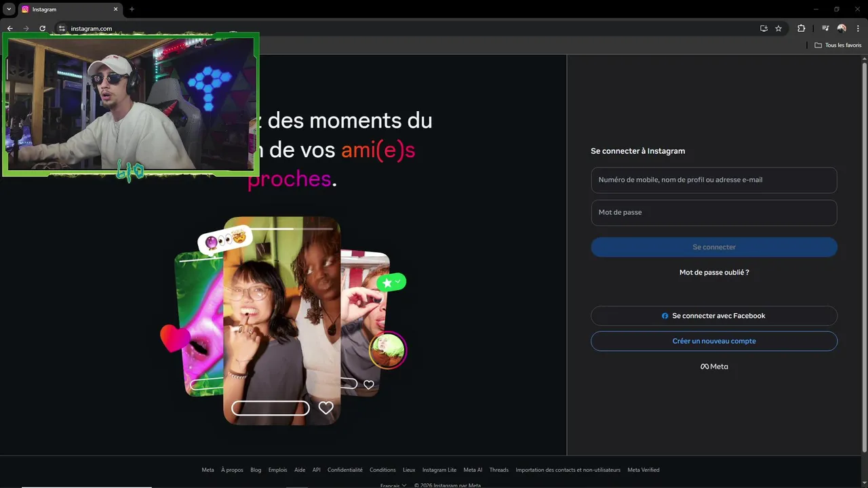Open the Français language dropdown
868x488 pixels.
click(393, 485)
